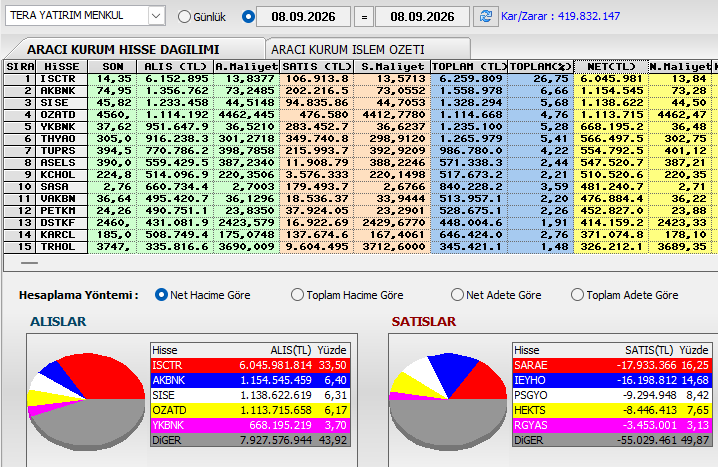Select the date range radio button
Screen dimensions: 718x467
tap(248, 17)
